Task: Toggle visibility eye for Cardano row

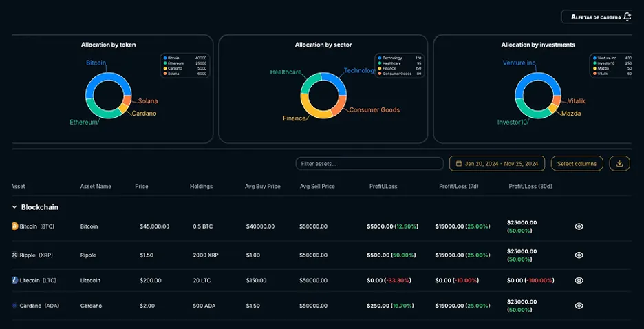Action: click(x=579, y=306)
